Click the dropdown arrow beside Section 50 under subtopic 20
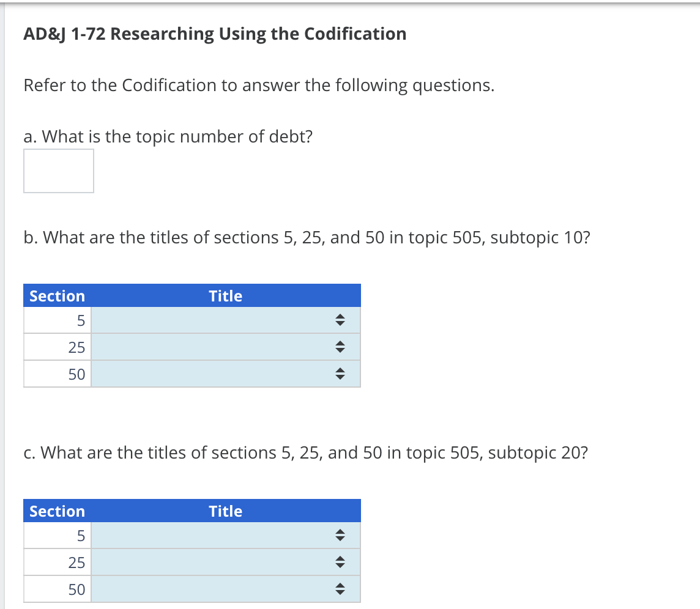Viewport: 700px width, 609px height. [340, 589]
